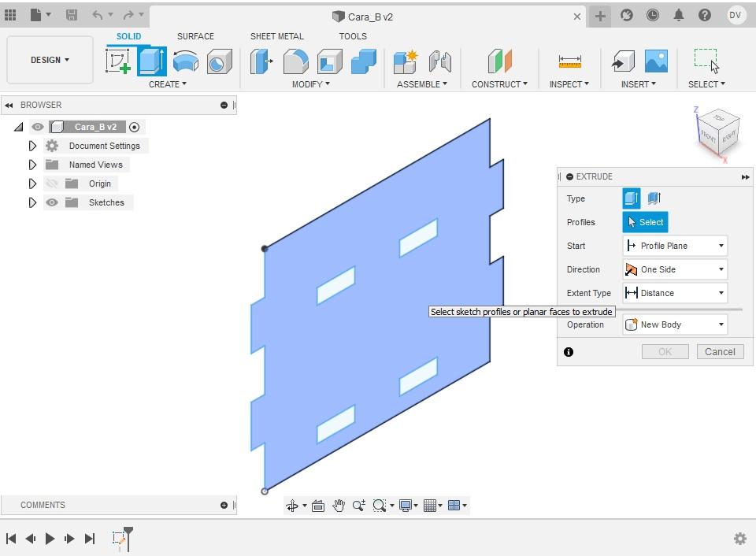Select the Extrude tool in toolbar
This screenshot has height=556, width=756.
click(152, 61)
